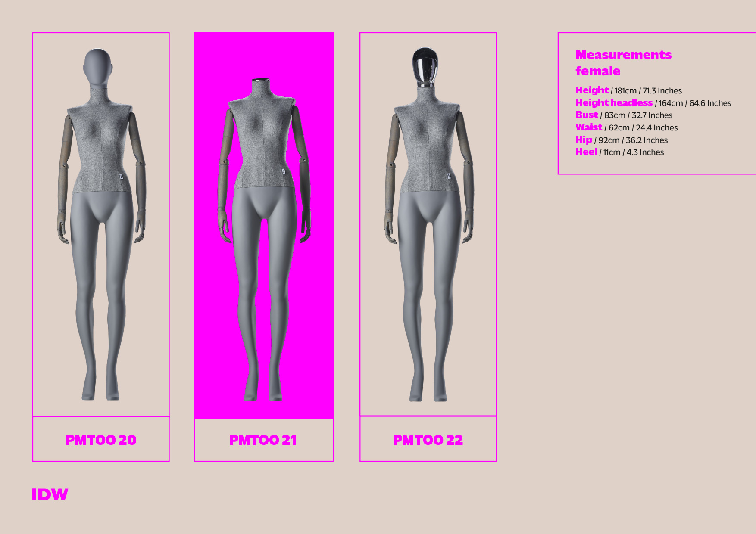Select the PMT00 22 label
756x534 pixels.
tap(428, 440)
